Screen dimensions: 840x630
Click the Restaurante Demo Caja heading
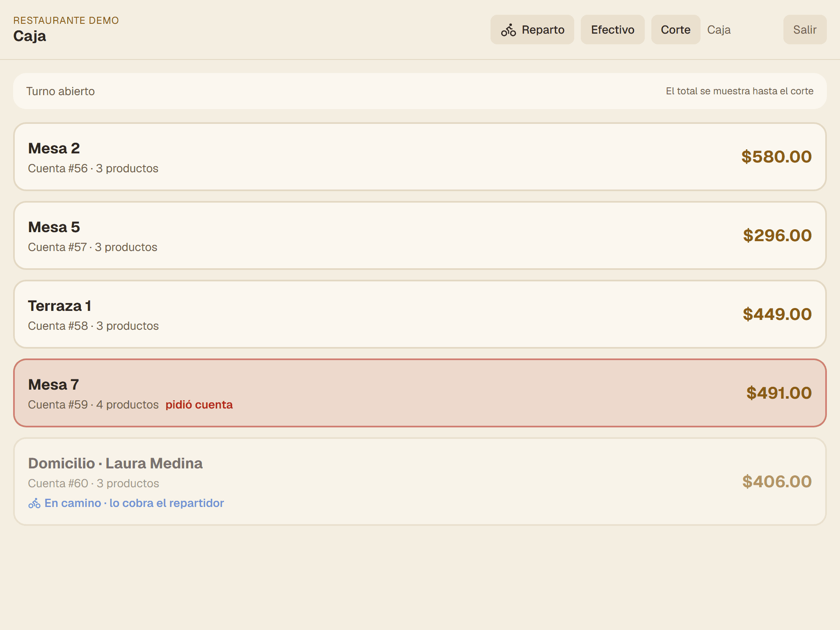click(66, 30)
